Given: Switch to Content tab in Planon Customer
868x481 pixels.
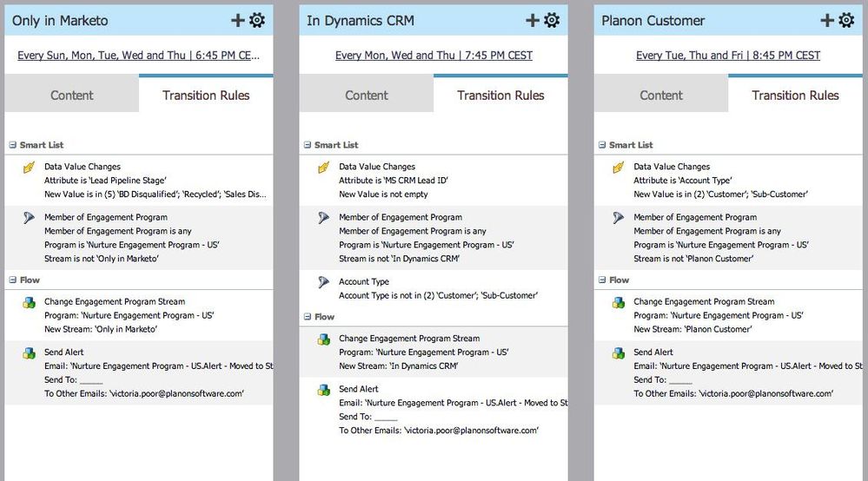Looking at the screenshot, I should [x=661, y=95].
